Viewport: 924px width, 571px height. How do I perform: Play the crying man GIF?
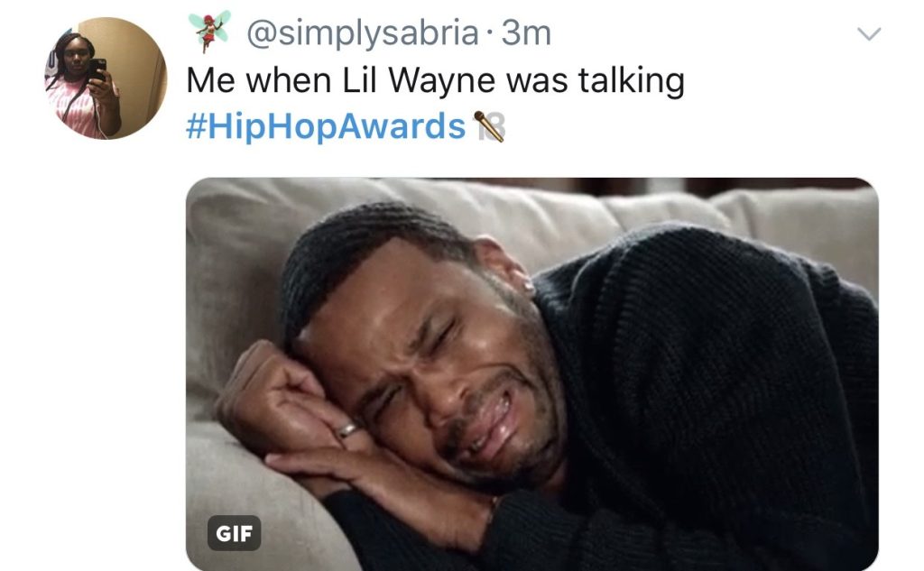(531, 373)
